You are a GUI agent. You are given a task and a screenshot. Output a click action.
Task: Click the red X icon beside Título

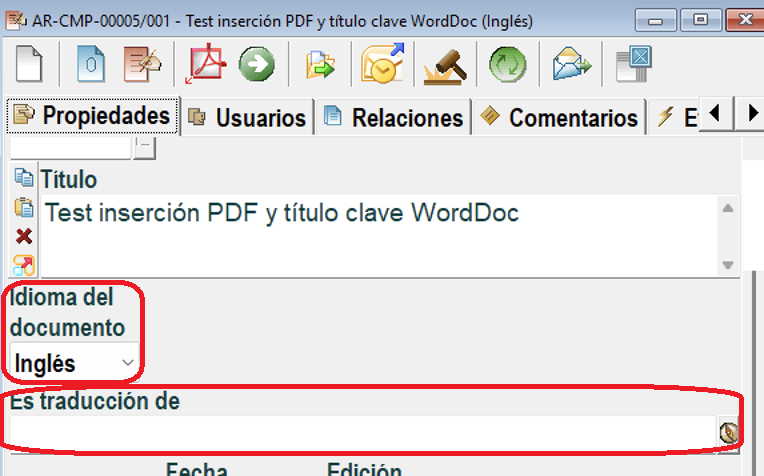tap(23, 237)
